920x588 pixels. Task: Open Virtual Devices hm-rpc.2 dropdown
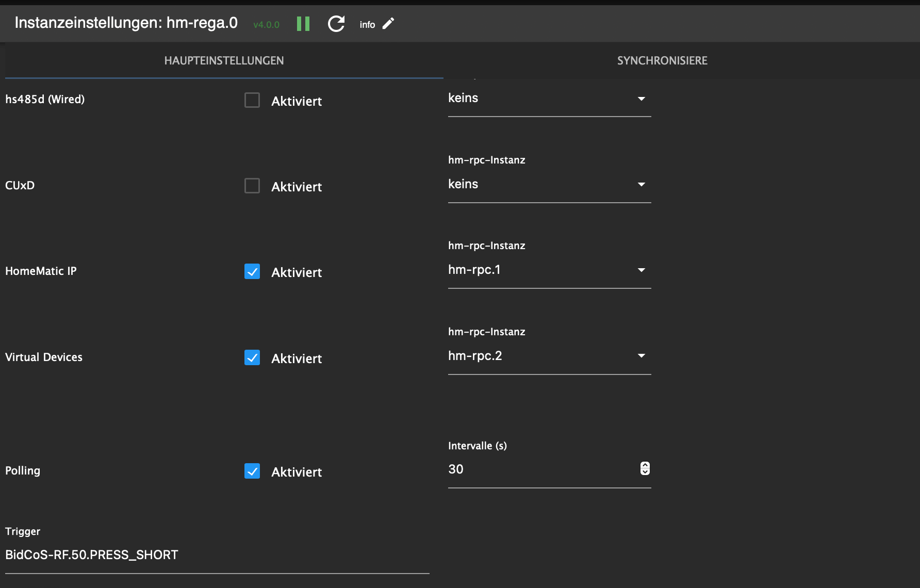tap(549, 356)
